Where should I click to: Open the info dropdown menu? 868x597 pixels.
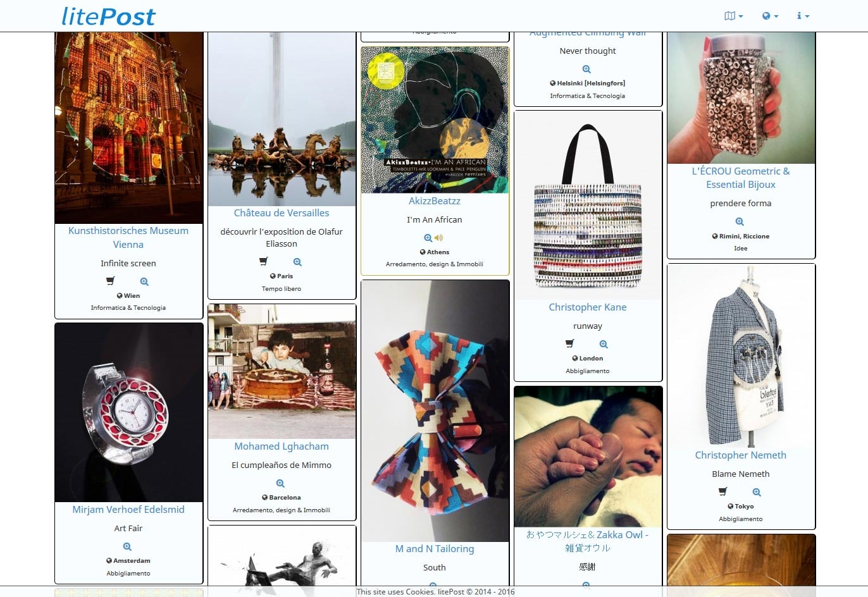click(803, 16)
